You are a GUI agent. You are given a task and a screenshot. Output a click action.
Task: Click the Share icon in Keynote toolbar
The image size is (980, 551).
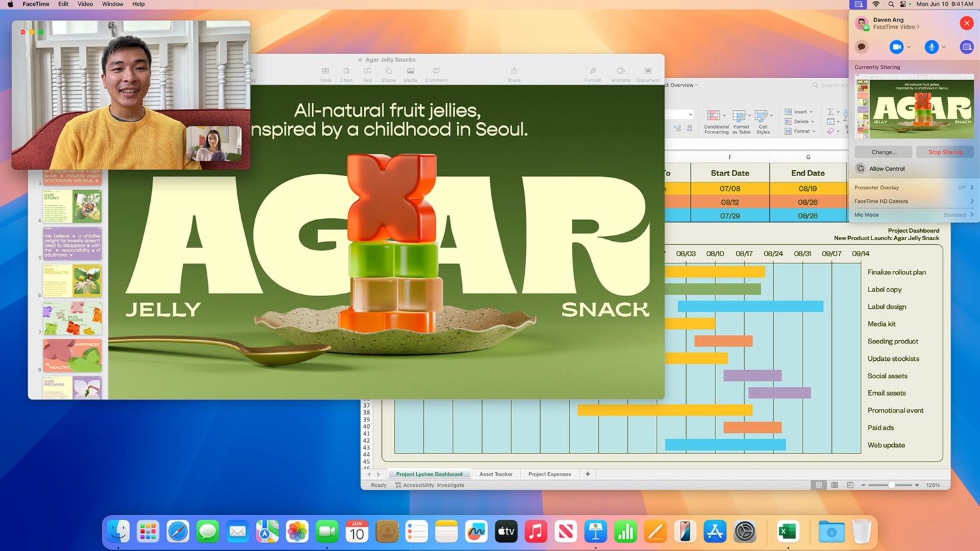pyautogui.click(x=514, y=72)
